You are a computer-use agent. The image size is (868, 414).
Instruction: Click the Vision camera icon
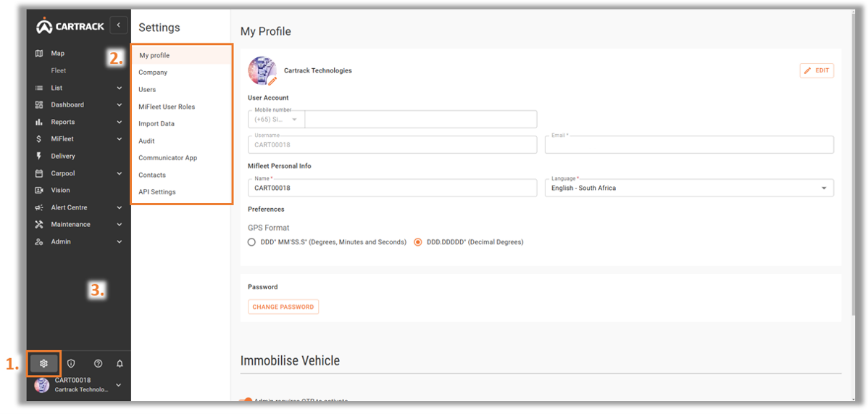click(38, 190)
